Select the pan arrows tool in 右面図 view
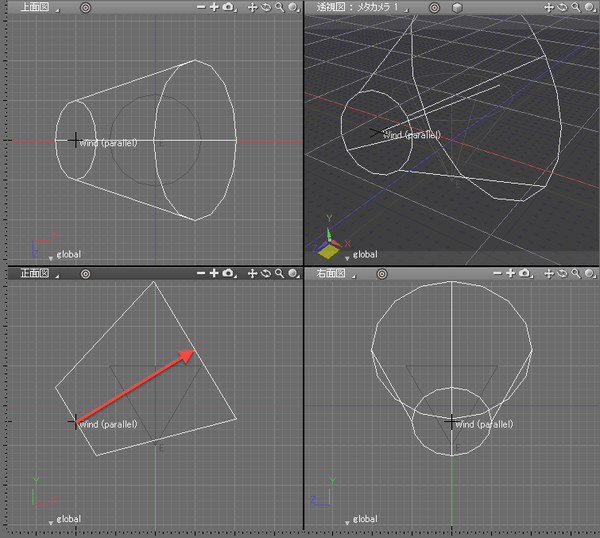 tap(549, 274)
